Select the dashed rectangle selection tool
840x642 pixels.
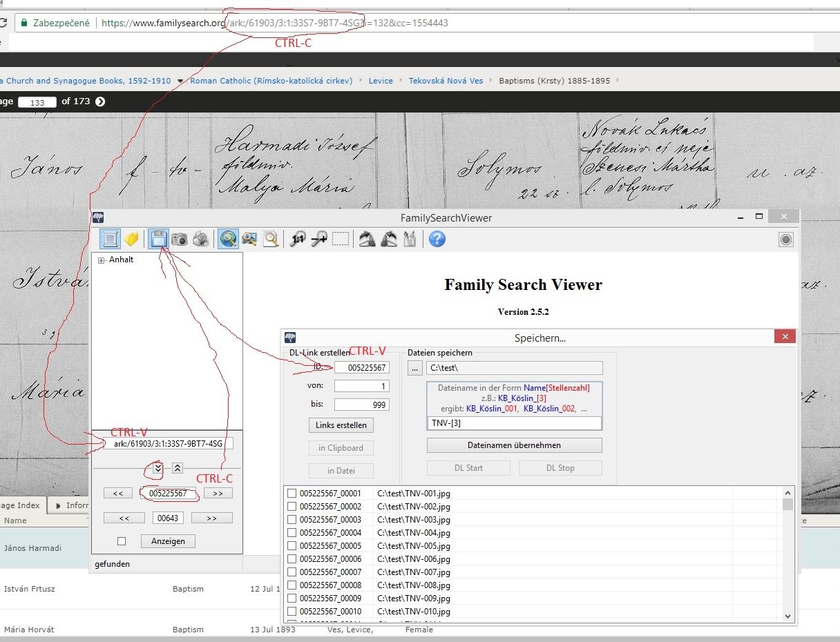(x=340, y=240)
